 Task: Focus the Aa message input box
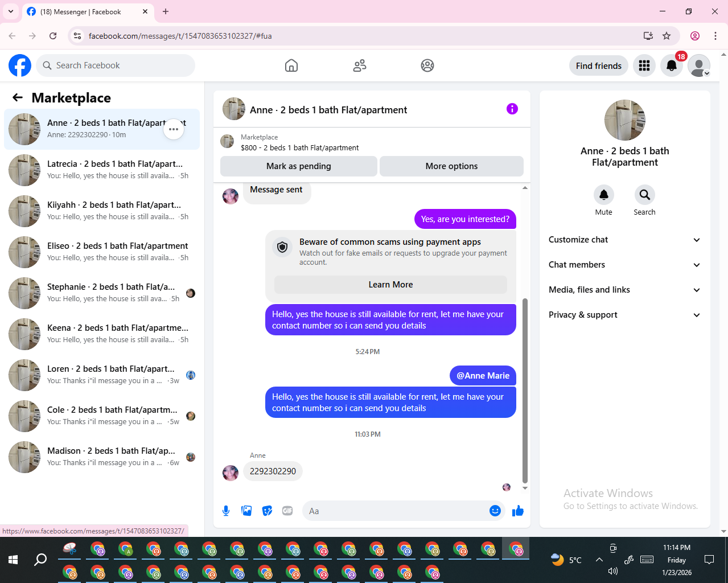[x=396, y=511]
